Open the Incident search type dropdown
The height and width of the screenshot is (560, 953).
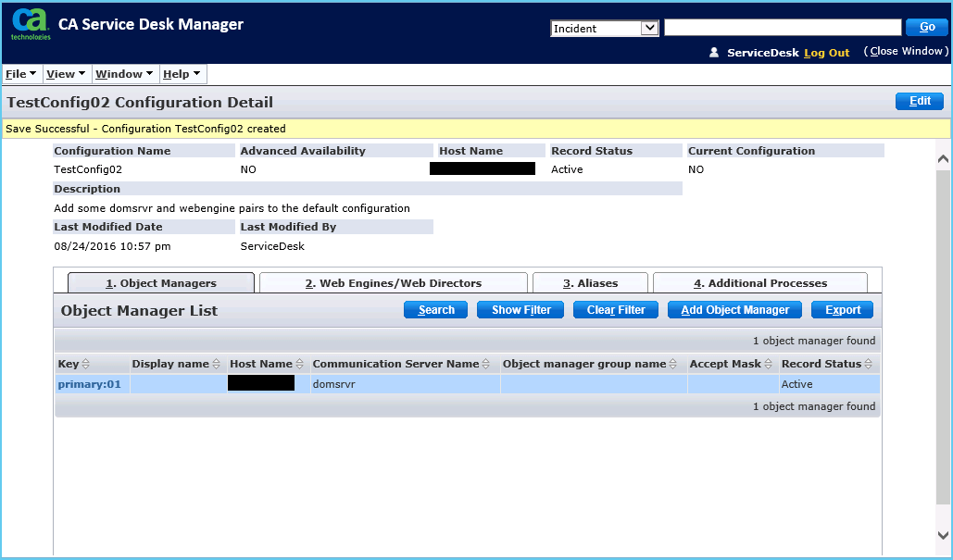pos(604,28)
